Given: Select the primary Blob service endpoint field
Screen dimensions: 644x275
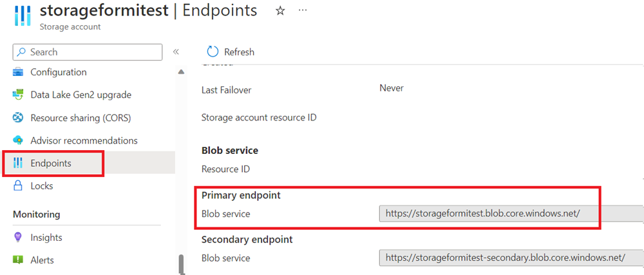Looking at the screenshot, I should (510, 213).
